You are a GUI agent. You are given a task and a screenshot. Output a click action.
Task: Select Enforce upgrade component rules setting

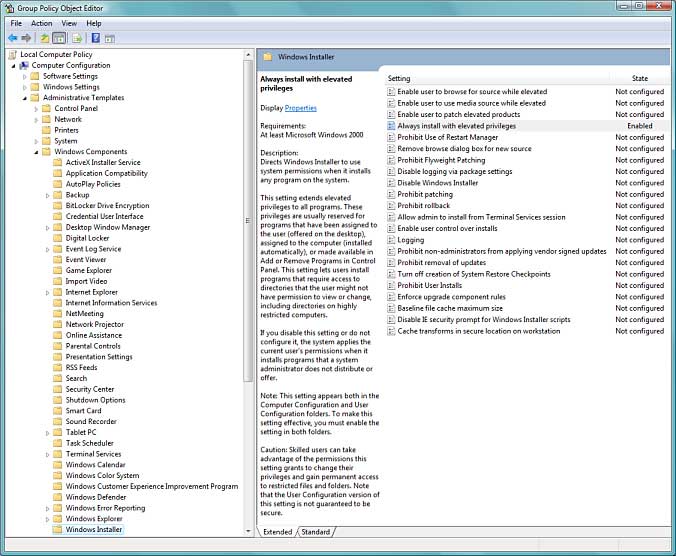[451, 297]
